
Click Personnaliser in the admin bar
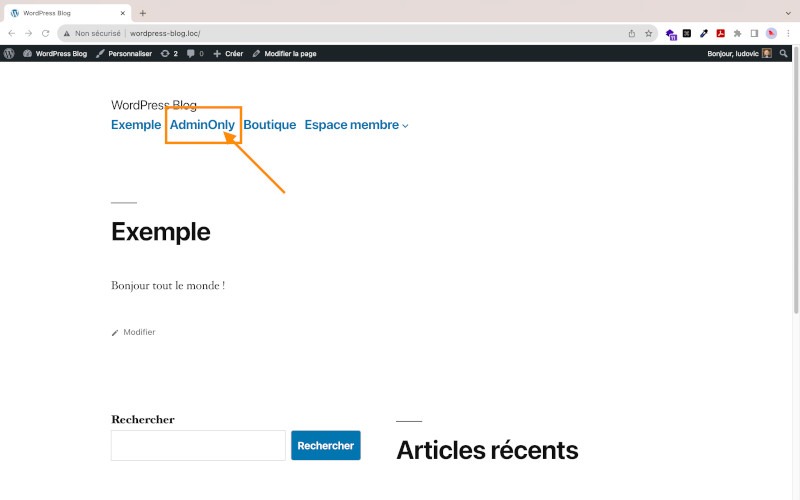(x=124, y=53)
